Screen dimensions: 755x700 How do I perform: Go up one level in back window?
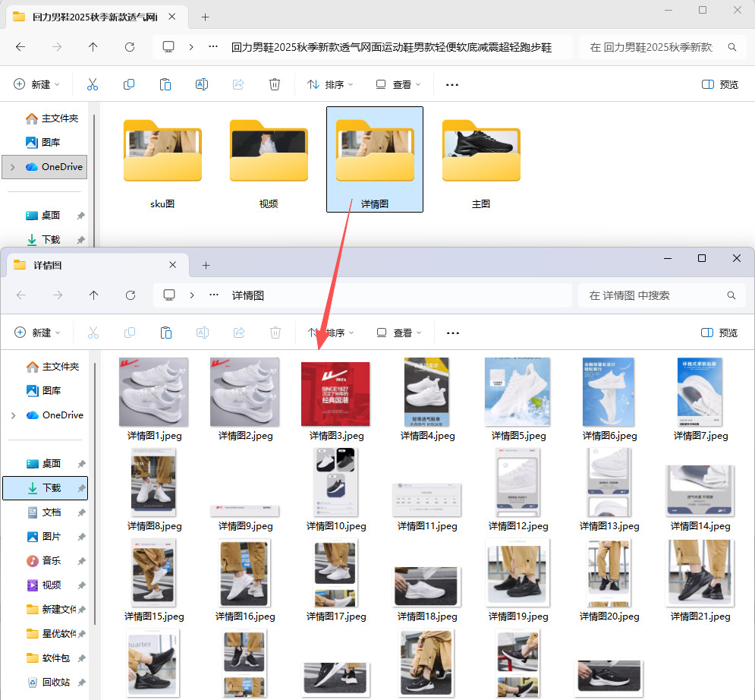pos(93,47)
